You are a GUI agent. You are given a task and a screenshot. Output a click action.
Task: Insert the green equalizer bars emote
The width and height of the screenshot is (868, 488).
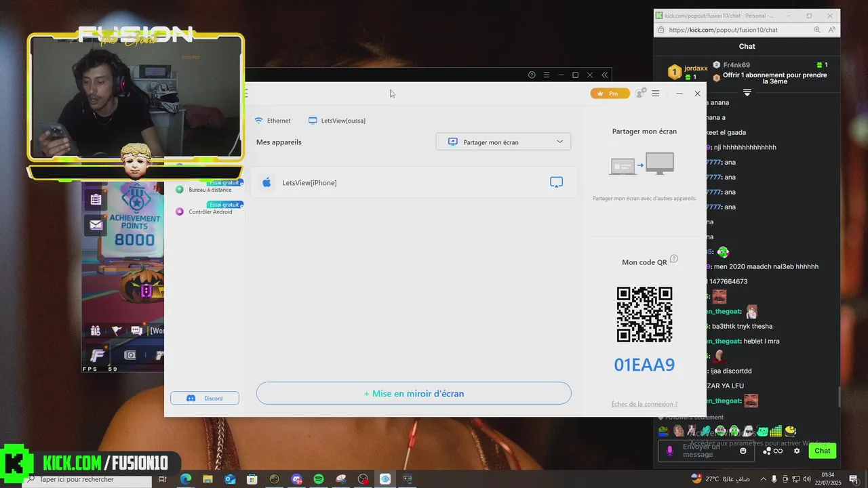coord(776,430)
